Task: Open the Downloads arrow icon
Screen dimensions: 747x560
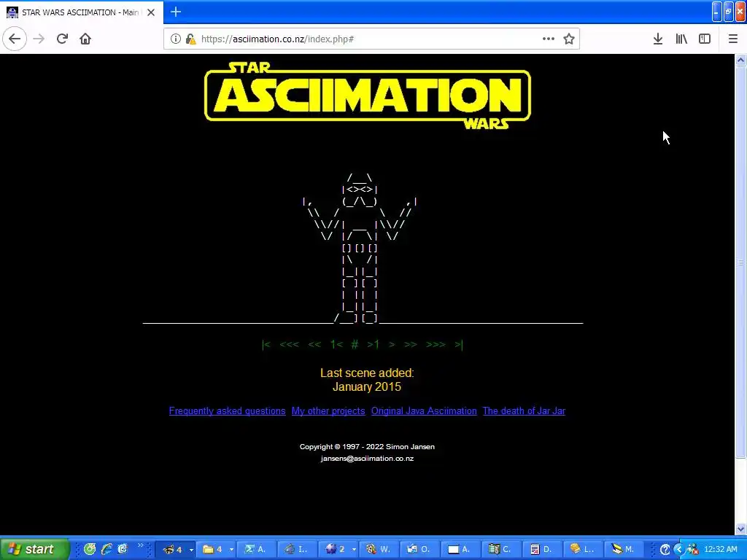Action: tap(658, 39)
